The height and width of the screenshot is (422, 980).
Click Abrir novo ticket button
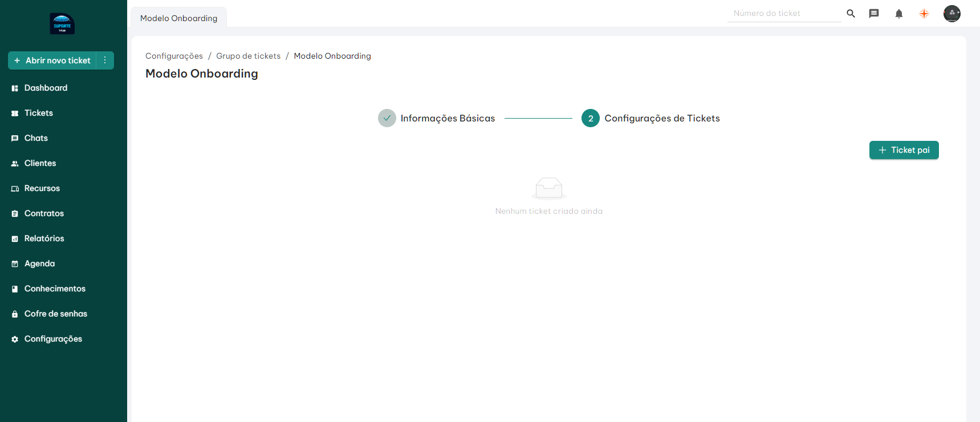[52, 60]
